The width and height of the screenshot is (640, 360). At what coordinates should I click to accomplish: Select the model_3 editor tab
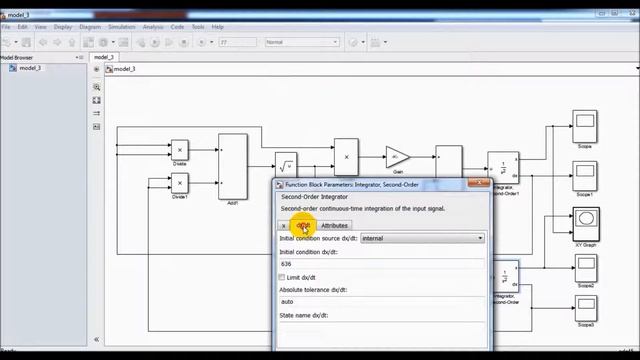point(104,57)
